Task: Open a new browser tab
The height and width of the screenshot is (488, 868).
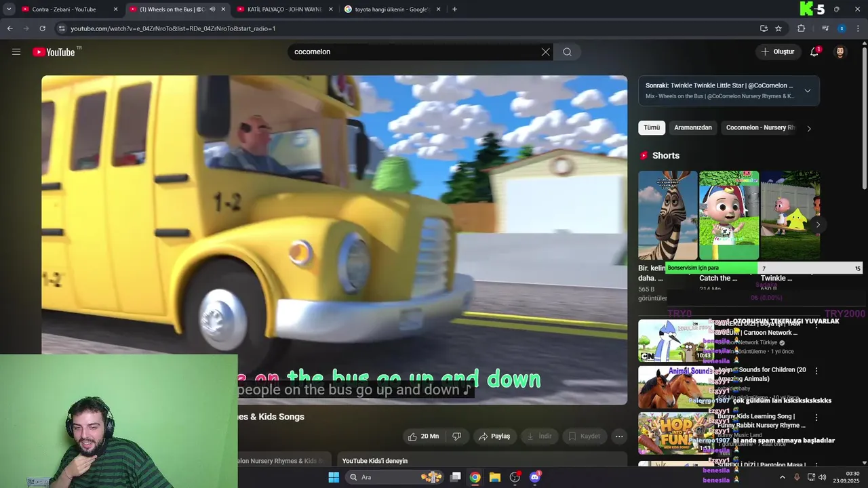Action: point(454,9)
